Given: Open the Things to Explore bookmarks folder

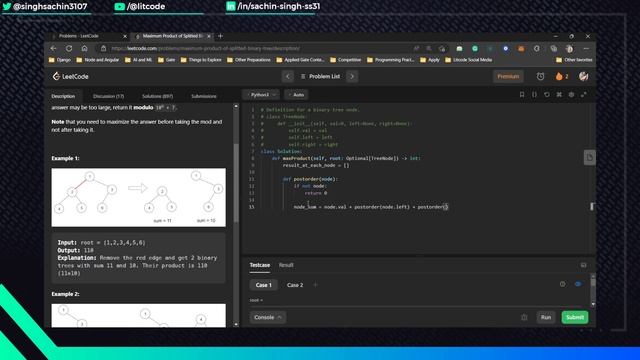Looking at the screenshot, I should click(201, 60).
